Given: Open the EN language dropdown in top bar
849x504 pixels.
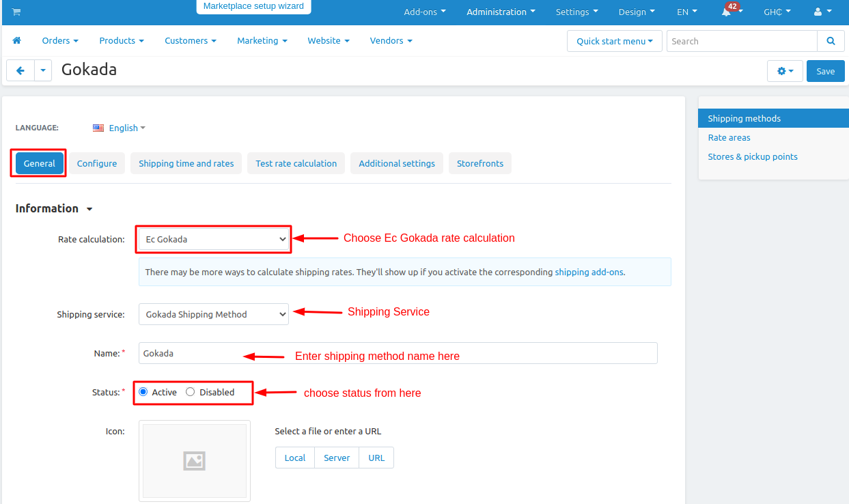Looking at the screenshot, I should [x=687, y=12].
